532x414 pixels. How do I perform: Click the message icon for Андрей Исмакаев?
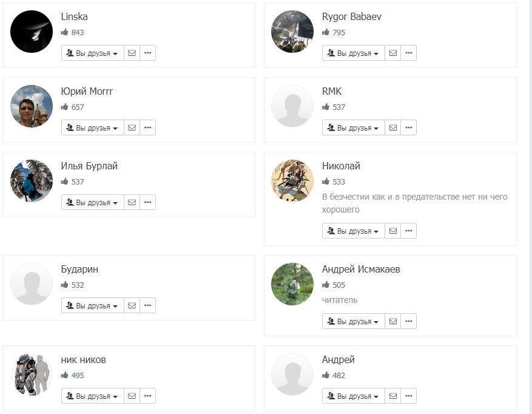pos(392,321)
